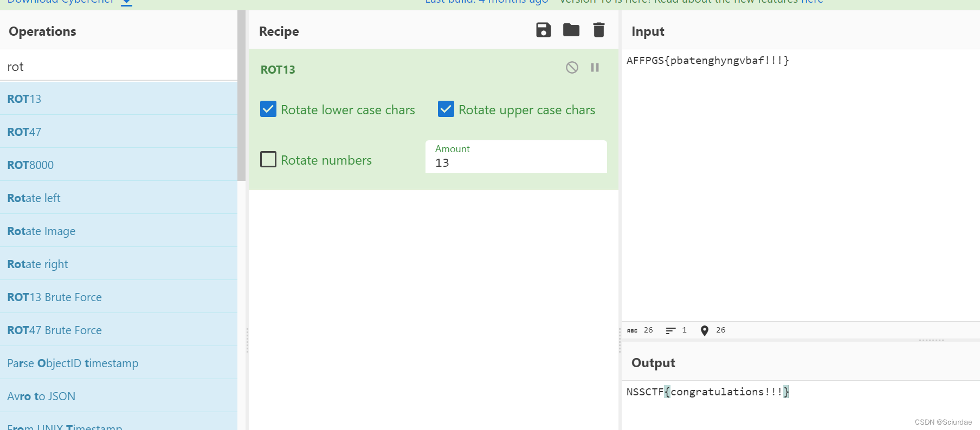Save the recipe with the floppy disk icon
980x430 pixels.
[x=543, y=30]
